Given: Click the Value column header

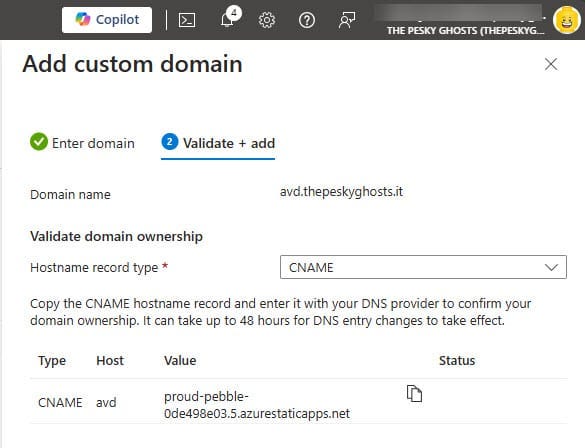Looking at the screenshot, I should [180, 360].
